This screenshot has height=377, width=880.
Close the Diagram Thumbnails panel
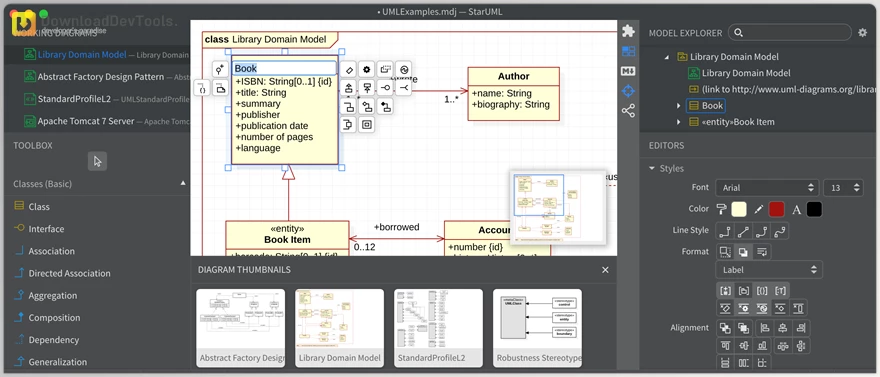click(x=605, y=270)
